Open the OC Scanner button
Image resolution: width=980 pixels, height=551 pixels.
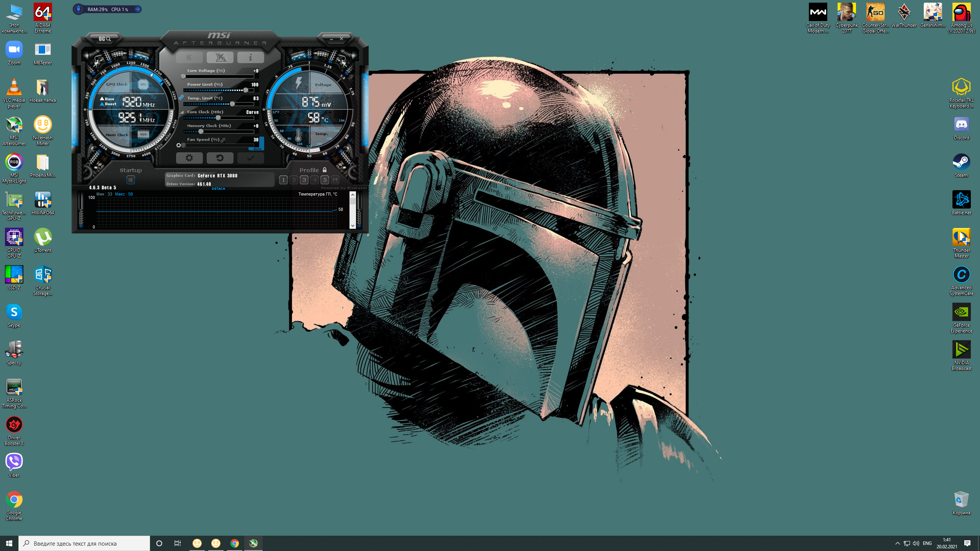105,39
